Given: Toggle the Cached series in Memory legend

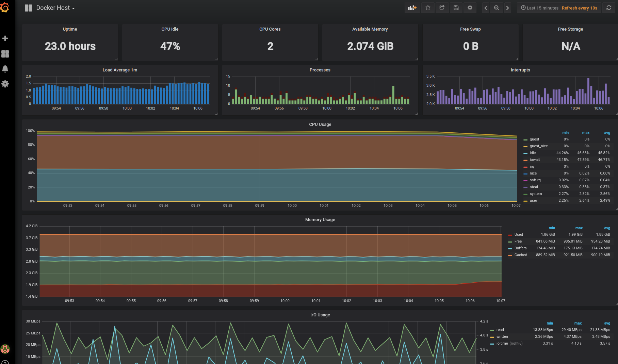Looking at the screenshot, I should [x=521, y=255].
